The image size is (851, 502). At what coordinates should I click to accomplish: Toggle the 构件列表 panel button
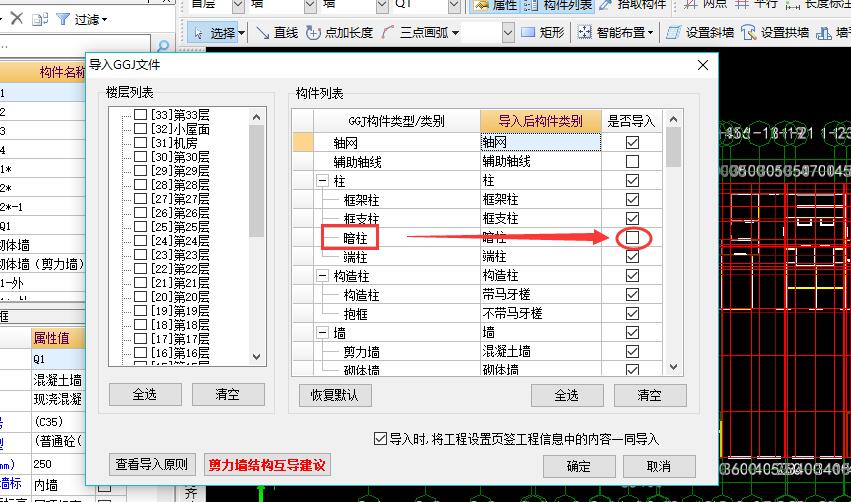[558, 5]
